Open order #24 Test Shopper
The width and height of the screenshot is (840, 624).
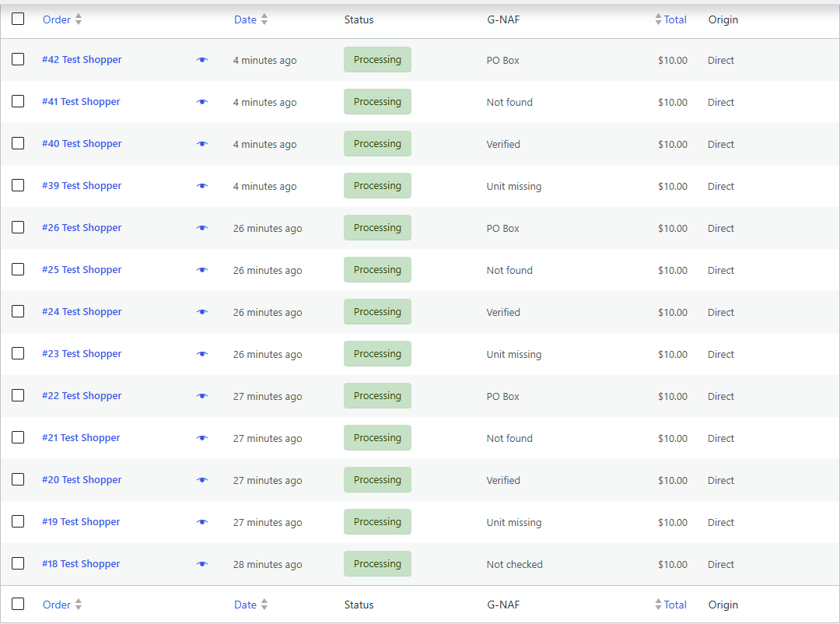tap(82, 311)
